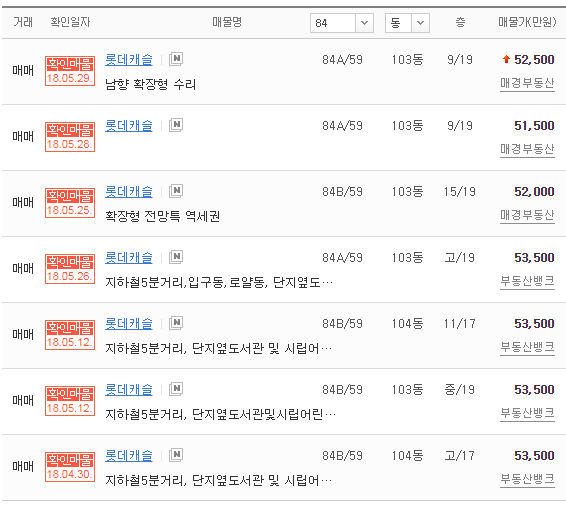The image size is (566, 511).
Task: Click floor value 고/17
Action: tap(460, 456)
